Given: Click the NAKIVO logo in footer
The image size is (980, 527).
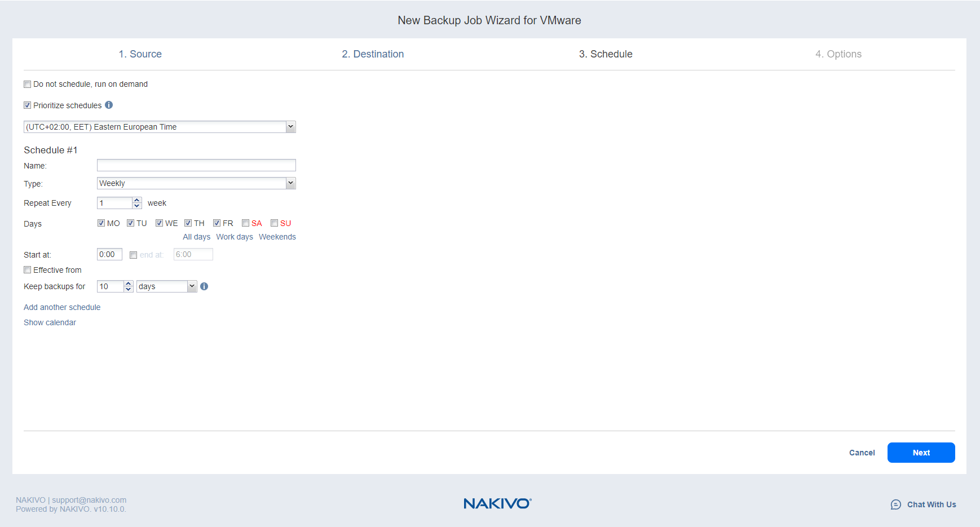Looking at the screenshot, I should [497, 503].
